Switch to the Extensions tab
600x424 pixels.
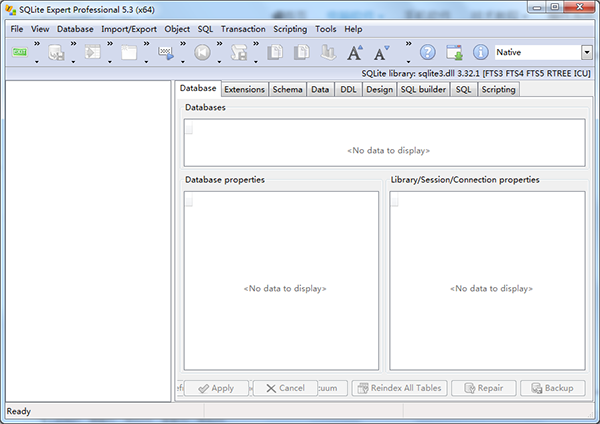coord(245,89)
